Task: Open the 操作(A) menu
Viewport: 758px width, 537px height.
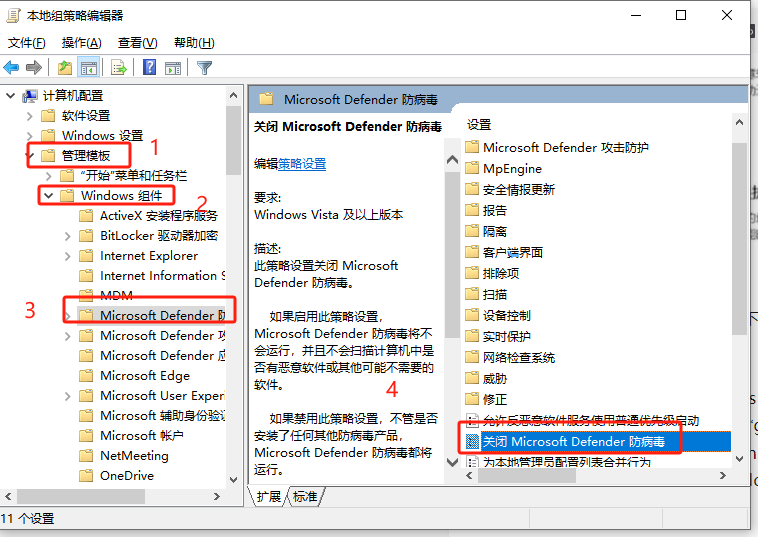Action: (82, 43)
